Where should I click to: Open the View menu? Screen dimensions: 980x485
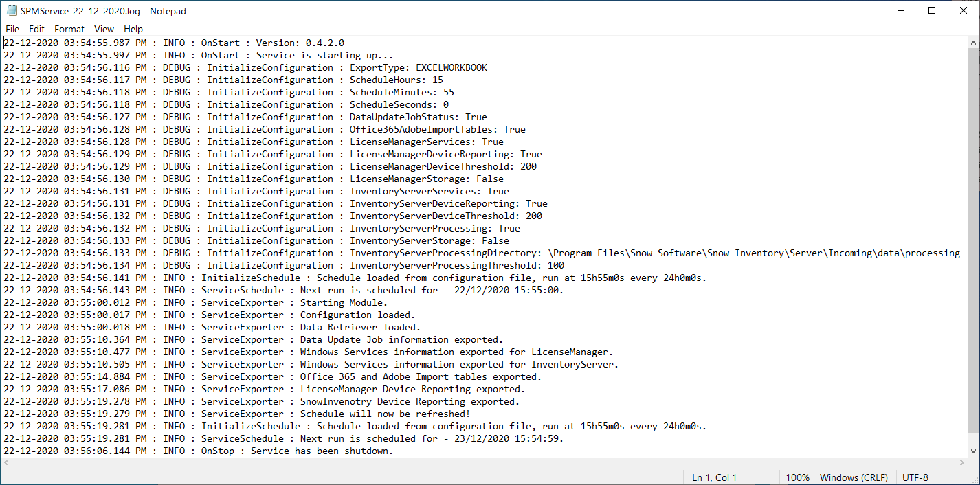(x=104, y=29)
